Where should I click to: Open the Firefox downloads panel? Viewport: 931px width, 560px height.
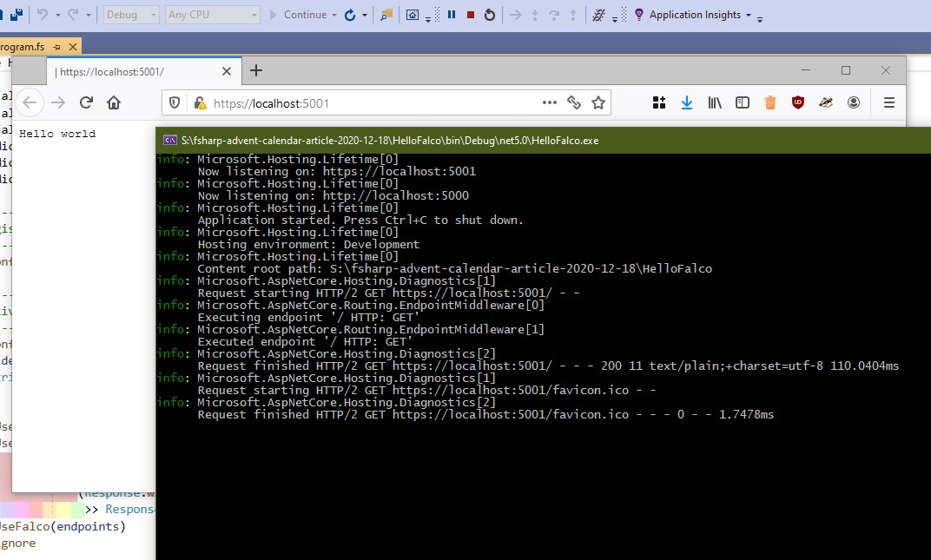coord(687,102)
